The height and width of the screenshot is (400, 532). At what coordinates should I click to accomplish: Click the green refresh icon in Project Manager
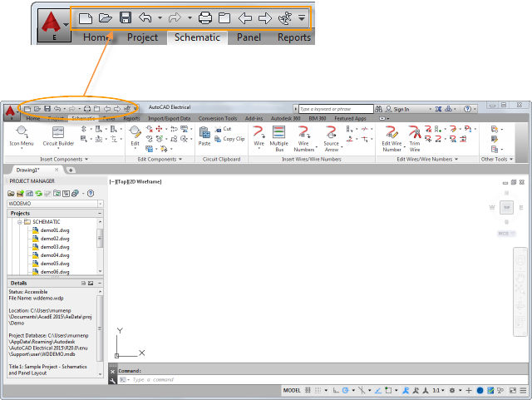point(39,193)
